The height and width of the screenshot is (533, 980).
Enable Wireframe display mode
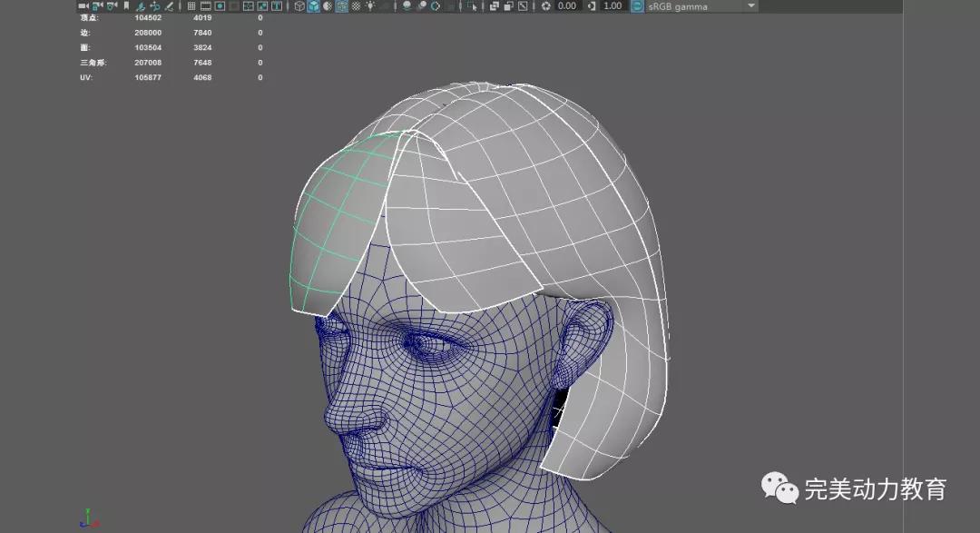[x=299, y=5]
